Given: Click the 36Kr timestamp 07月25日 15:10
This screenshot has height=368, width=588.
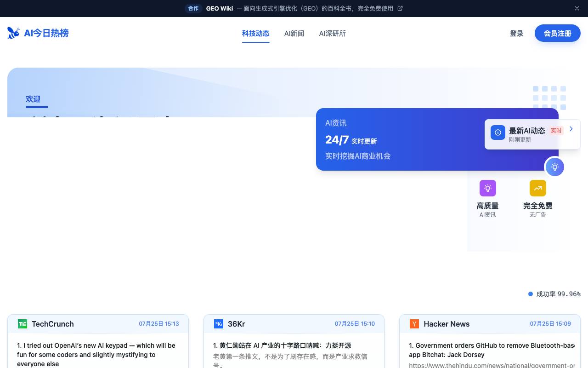Looking at the screenshot, I should tap(355, 324).
